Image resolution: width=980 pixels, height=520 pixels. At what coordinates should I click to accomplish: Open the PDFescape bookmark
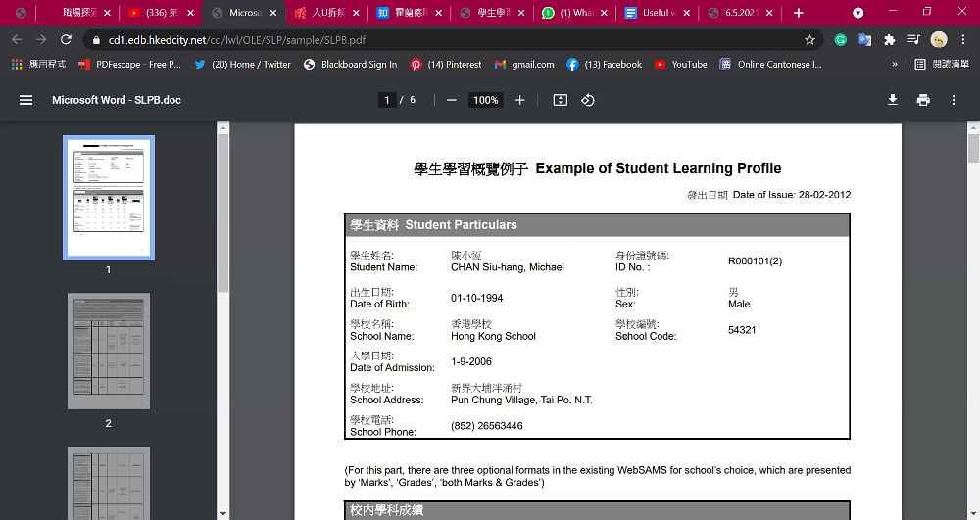click(x=129, y=65)
